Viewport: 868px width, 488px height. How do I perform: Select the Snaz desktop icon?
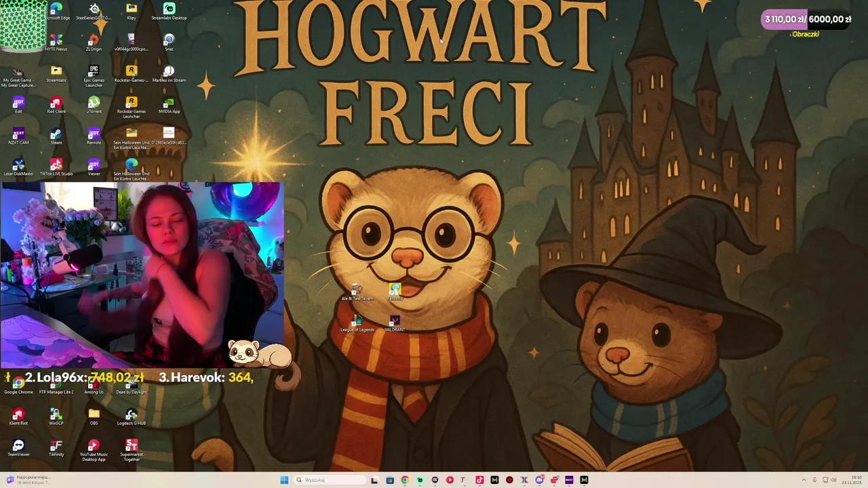point(169,43)
